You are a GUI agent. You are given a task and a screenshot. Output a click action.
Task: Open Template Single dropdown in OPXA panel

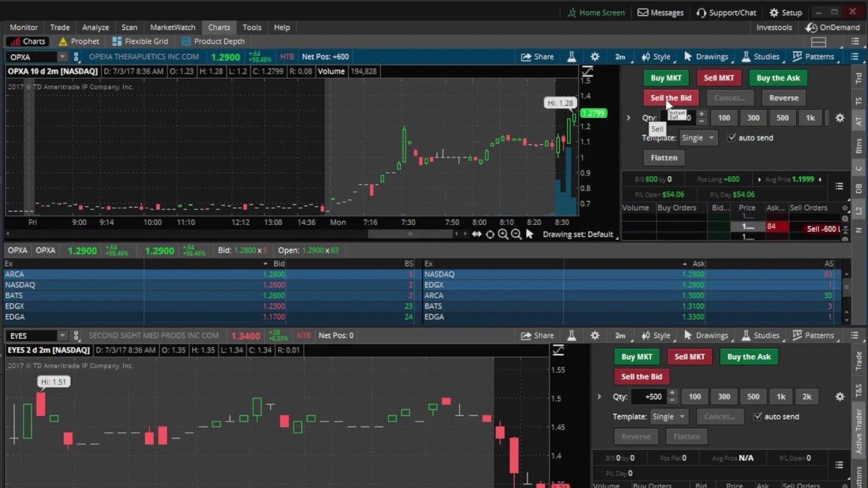[698, 138]
